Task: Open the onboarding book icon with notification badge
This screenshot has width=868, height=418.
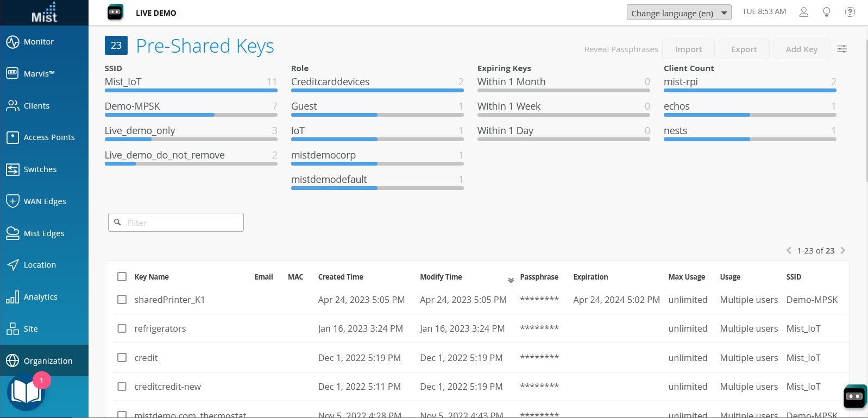Action: click(x=26, y=392)
